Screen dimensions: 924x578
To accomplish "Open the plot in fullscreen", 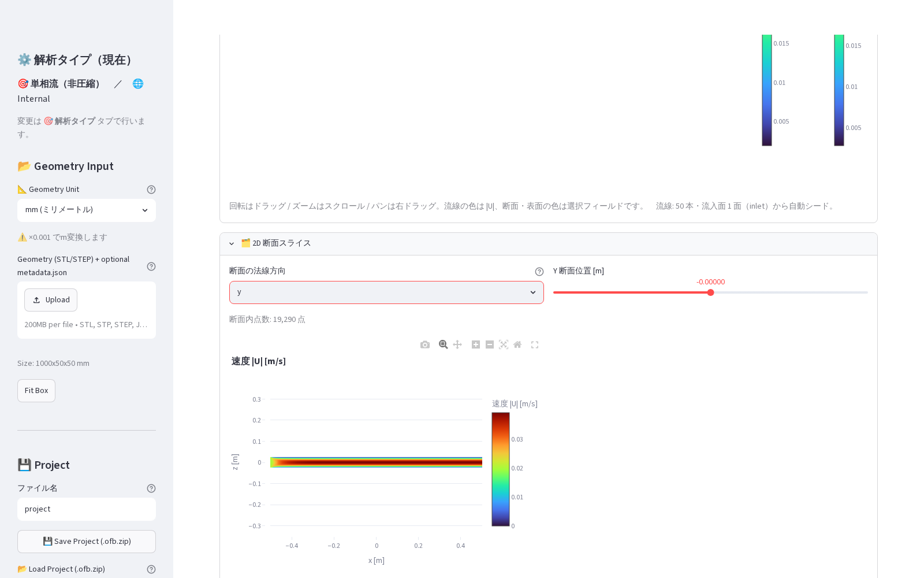I will (x=535, y=344).
